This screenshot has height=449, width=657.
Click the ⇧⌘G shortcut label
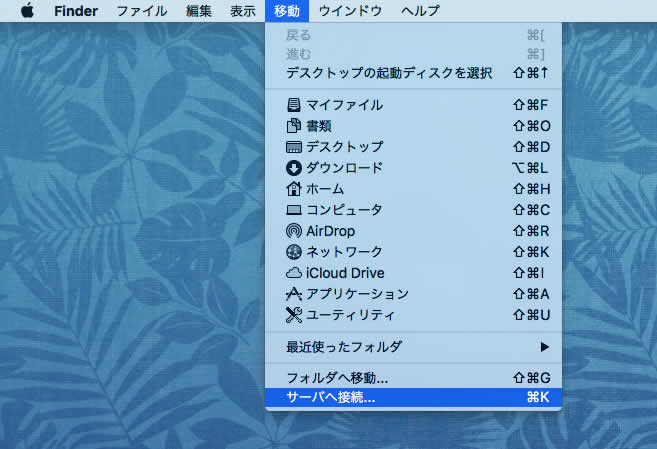(531, 378)
